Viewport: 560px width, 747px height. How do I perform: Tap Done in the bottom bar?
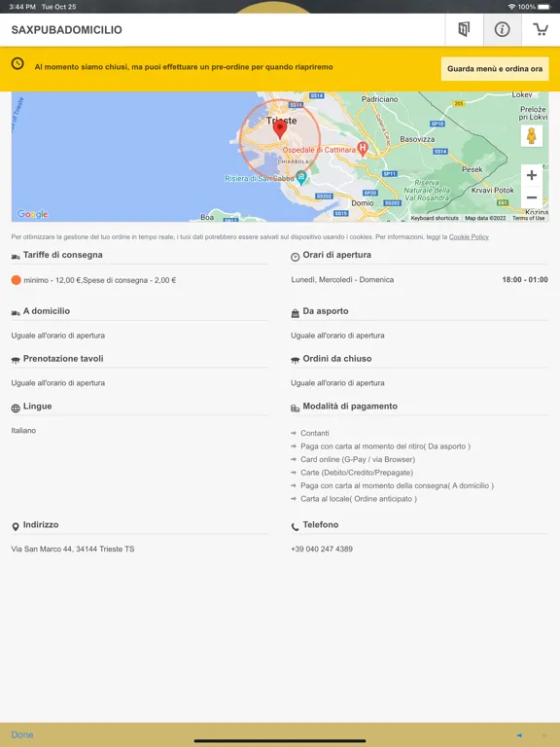point(22,734)
